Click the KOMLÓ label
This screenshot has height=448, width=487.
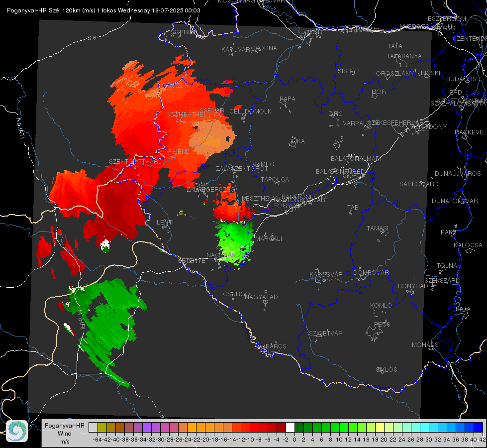coord(381,306)
